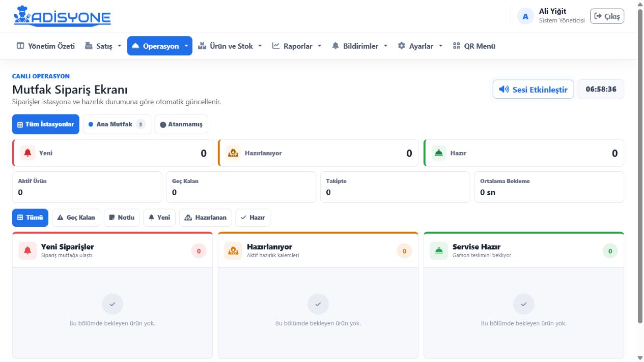
Task: Select the Atanmamış station filter
Action: click(x=181, y=124)
